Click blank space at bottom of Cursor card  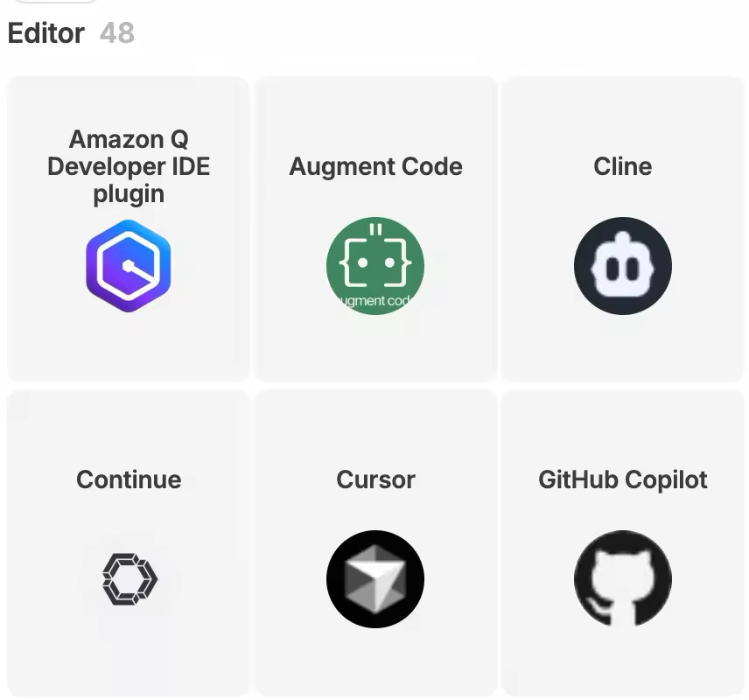click(375, 663)
